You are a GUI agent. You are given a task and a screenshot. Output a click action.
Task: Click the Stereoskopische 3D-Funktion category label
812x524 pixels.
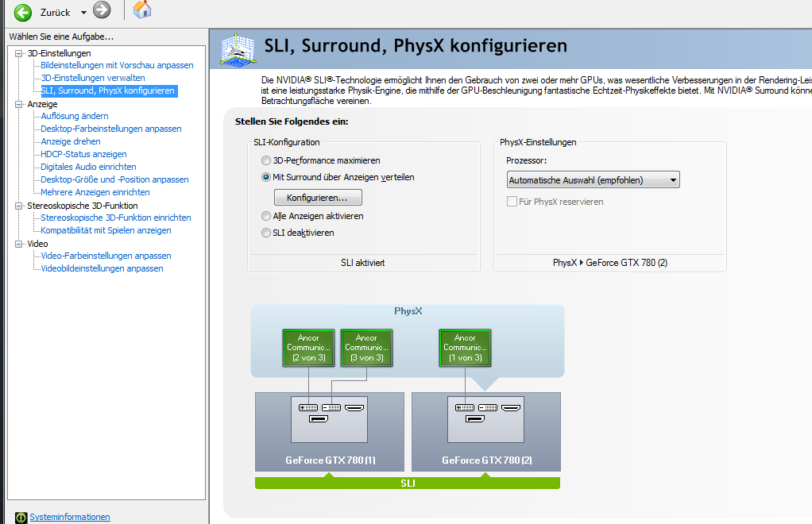click(x=83, y=206)
